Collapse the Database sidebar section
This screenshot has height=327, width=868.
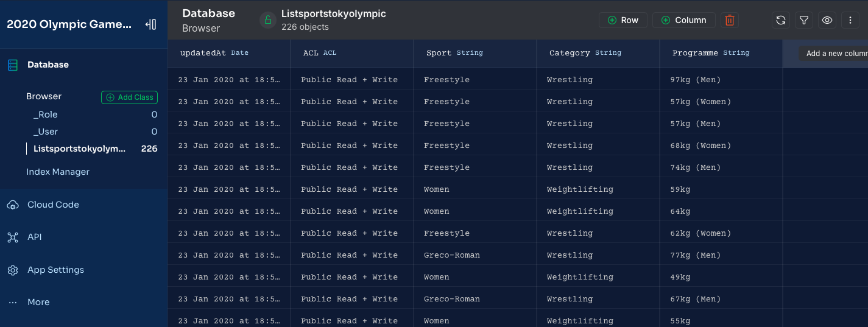pos(48,65)
